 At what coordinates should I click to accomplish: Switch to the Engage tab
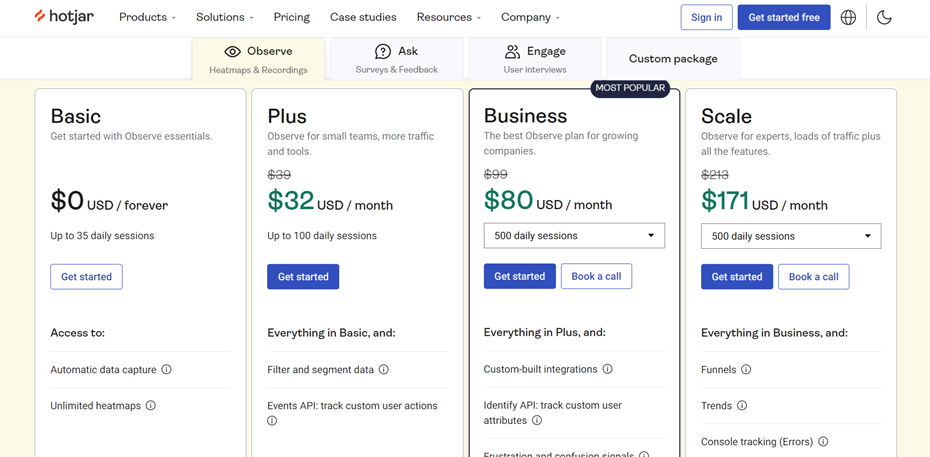coord(535,59)
